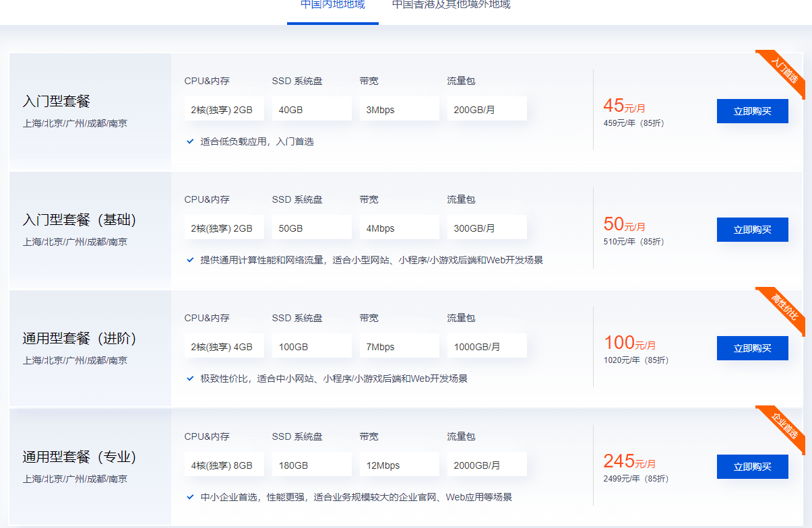
Task: Select the 入门首选 corner ribbon
Action: click(784, 70)
